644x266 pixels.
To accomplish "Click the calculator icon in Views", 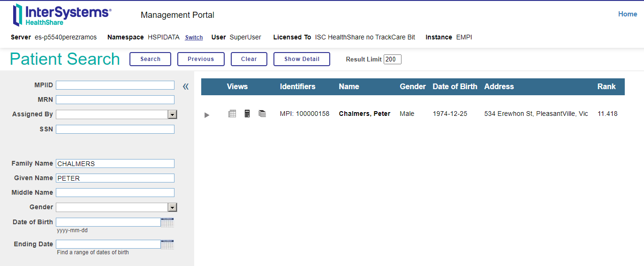I will (247, 114).
